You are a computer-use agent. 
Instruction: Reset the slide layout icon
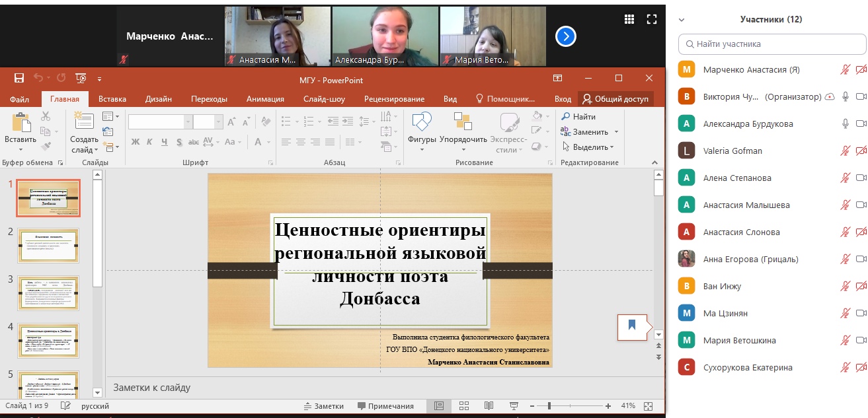(x=108, y=132)
